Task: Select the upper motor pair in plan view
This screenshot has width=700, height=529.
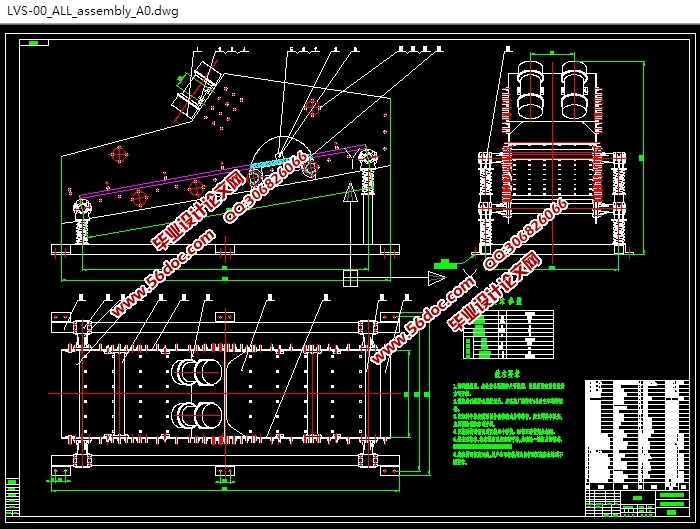Action: coord(197,372)
